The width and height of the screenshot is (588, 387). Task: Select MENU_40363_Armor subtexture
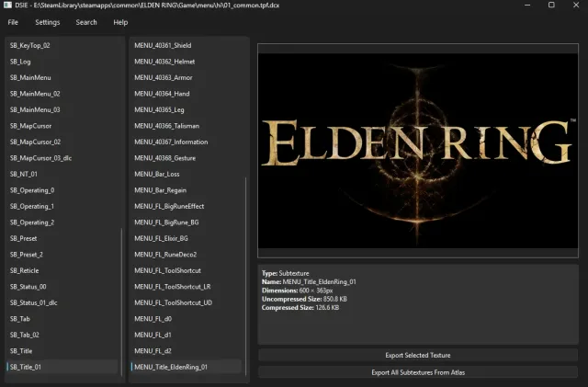pyautogui.click(x=186, y=78)
